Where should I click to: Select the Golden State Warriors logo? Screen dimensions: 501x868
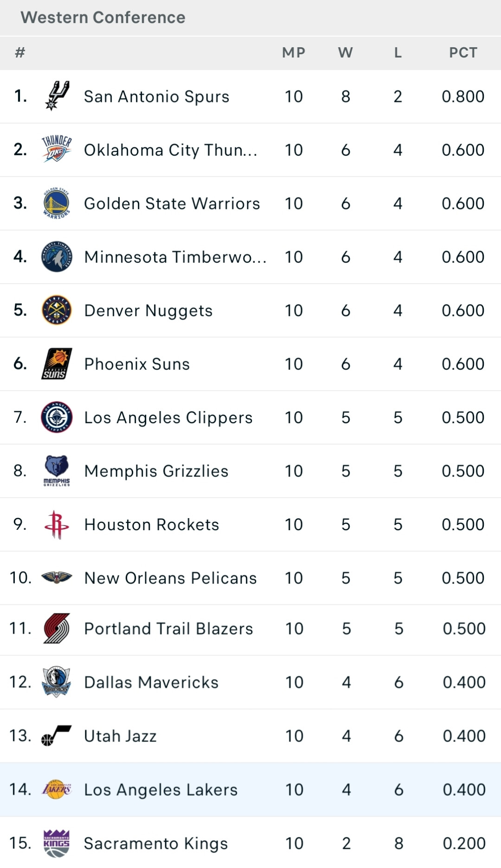[57, 203]
